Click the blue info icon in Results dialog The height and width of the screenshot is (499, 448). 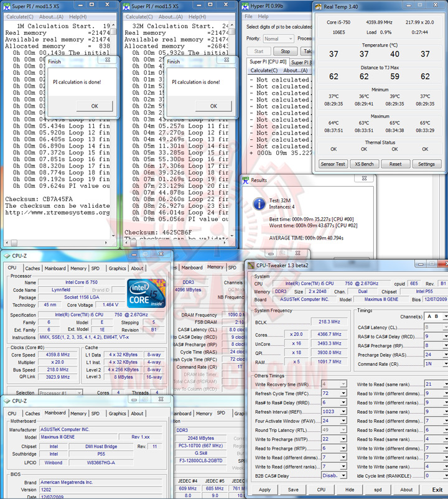259,203
